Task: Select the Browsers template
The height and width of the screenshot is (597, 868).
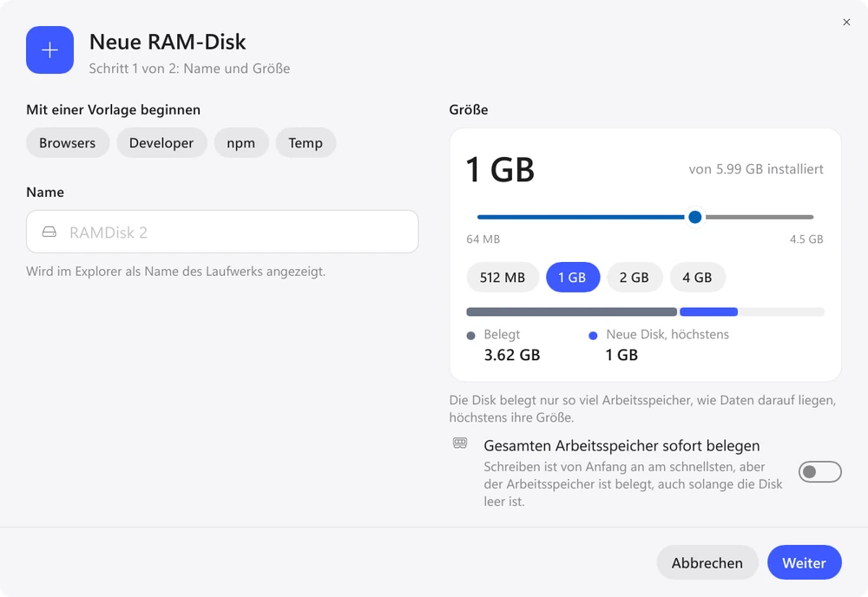Action: 68,143
